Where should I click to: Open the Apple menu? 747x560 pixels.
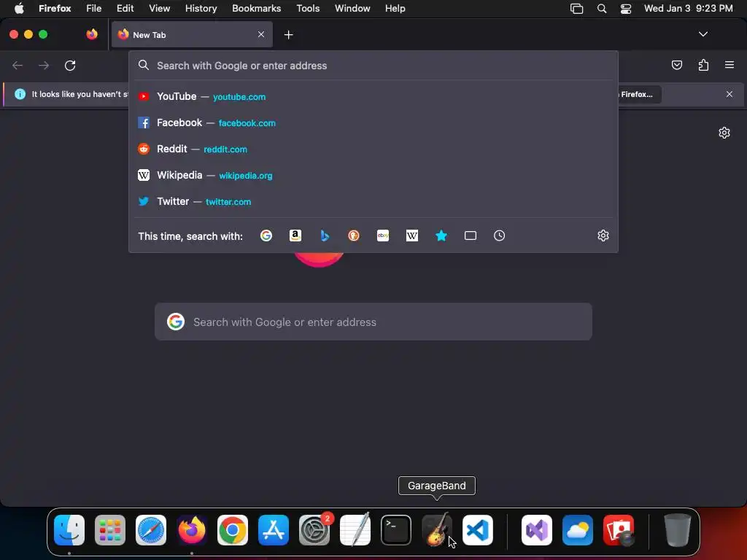tap(19, 8)
